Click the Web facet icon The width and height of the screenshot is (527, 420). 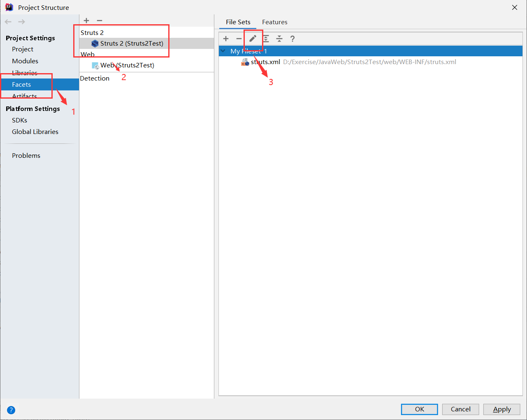[95, 66]
